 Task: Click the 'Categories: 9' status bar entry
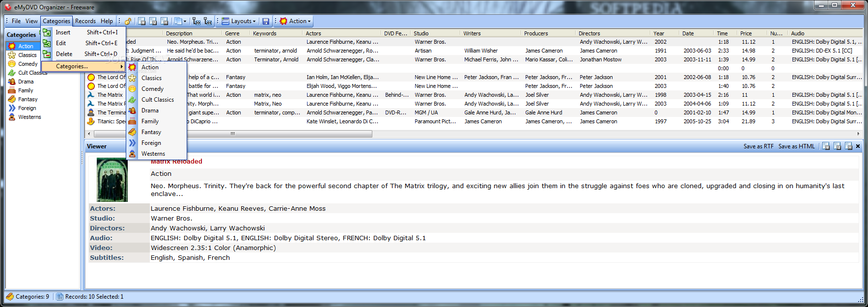click(28, 297)
